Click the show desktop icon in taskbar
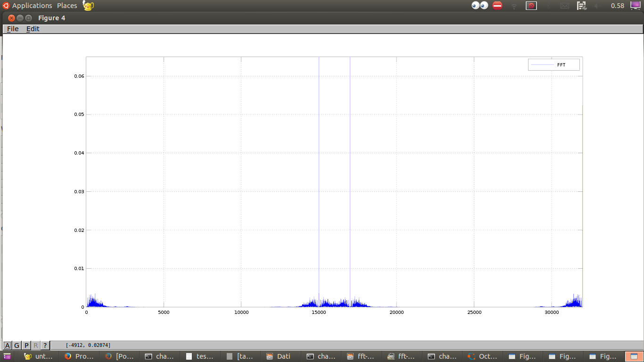The width and height of the screenshot is (644, 362). pyautogui.click(x=7, y=356)
